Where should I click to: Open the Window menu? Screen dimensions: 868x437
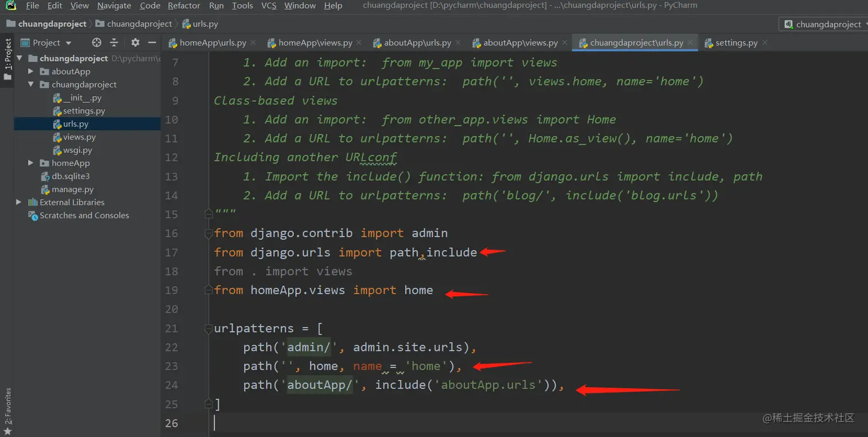[x=300, y=6]
